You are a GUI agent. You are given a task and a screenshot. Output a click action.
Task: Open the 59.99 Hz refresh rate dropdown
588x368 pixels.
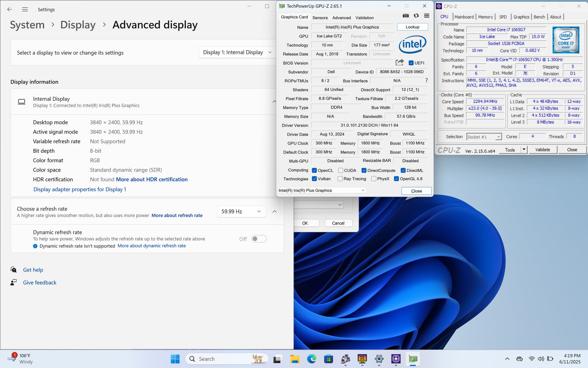coord(241,211)
